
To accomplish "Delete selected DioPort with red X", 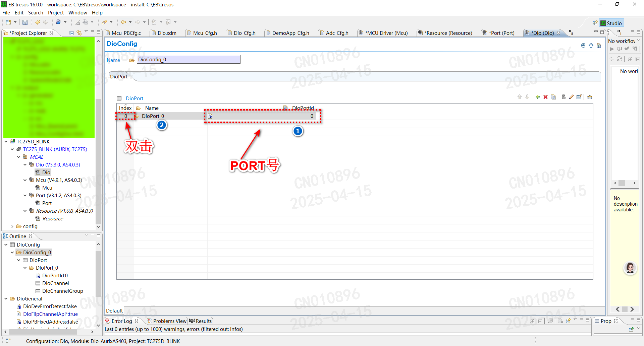I will (546, 97).
